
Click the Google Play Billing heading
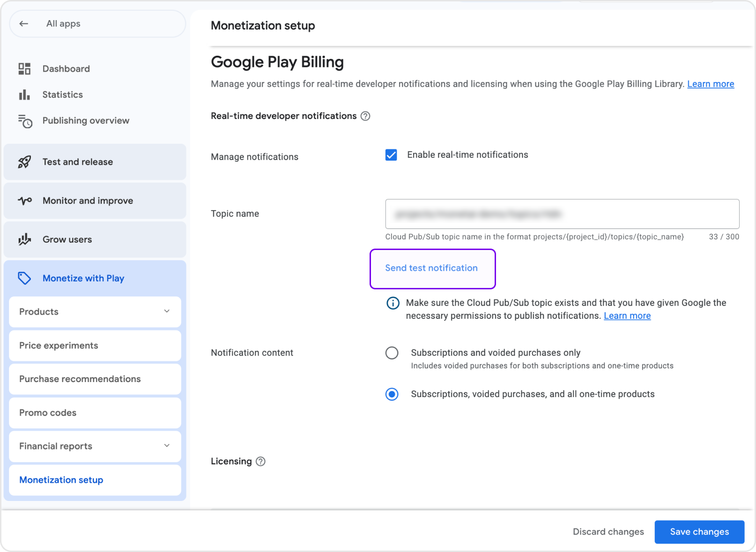coord(277,62)
